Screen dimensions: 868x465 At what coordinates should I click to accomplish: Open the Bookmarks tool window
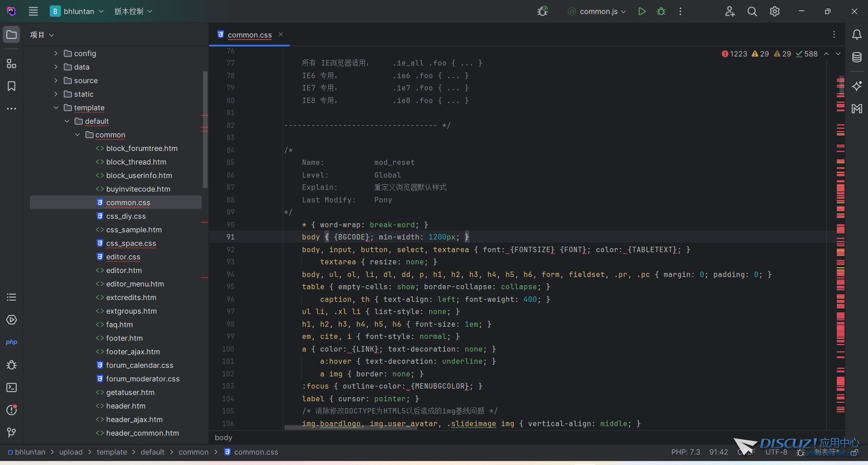tap(11, 86)
